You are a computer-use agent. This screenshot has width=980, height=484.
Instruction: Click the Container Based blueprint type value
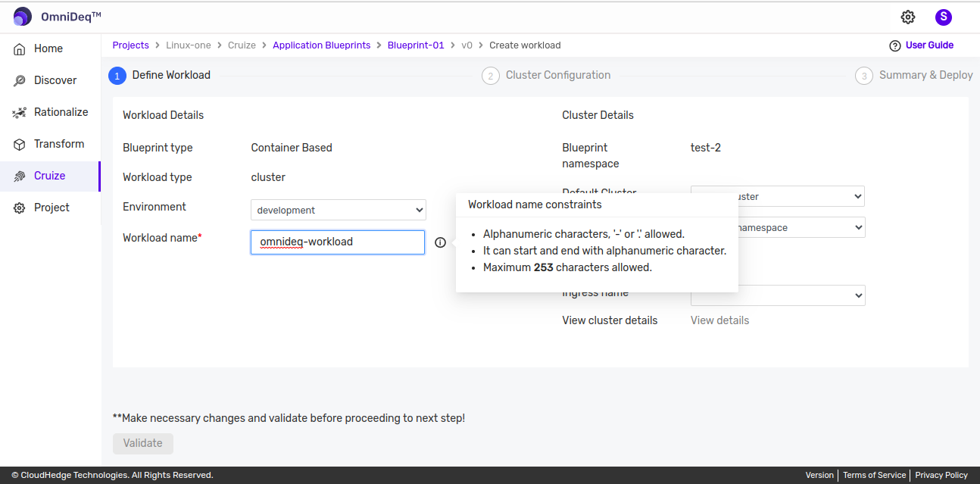tap(292, 148)
